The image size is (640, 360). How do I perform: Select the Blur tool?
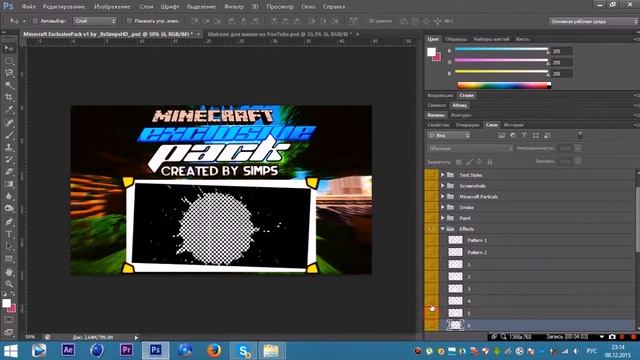point(9,196)
